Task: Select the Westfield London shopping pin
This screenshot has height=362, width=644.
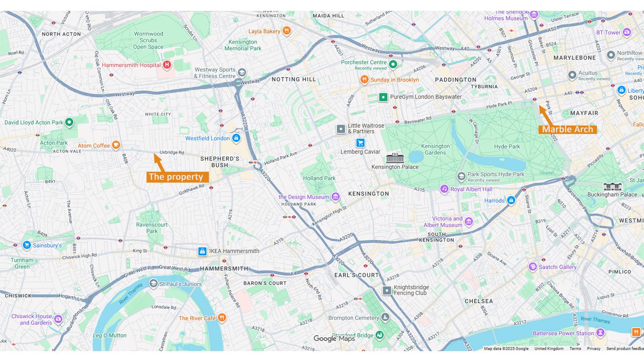Action: tap(236, 138)
